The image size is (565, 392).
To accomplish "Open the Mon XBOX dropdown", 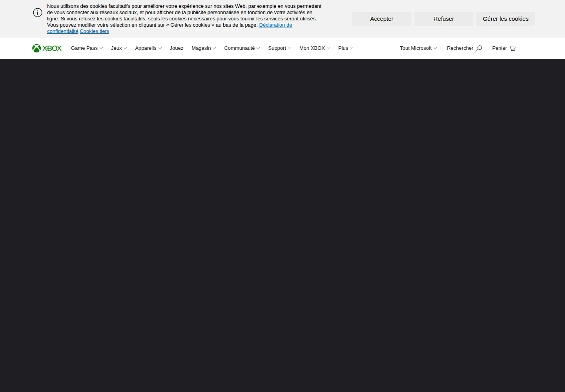I will click(315, 48).
